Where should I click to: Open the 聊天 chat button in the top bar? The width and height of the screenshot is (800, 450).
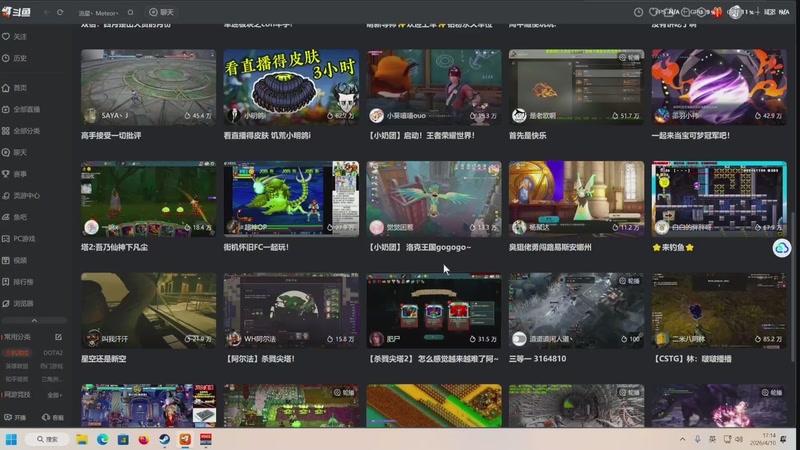tap(161, 12)
